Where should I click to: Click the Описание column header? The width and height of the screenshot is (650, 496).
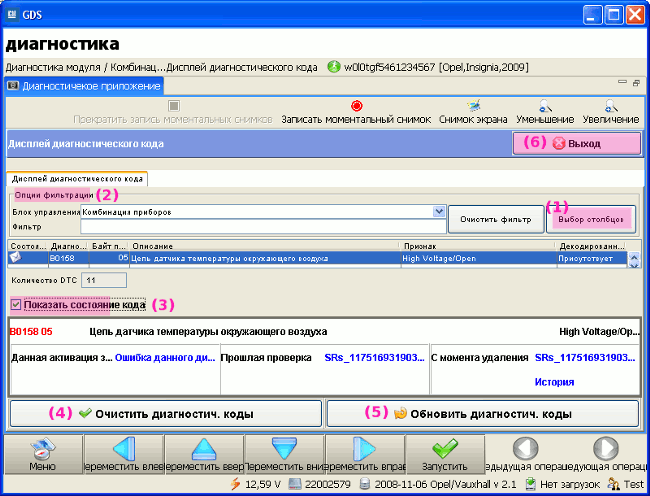(x=264, y=246)
